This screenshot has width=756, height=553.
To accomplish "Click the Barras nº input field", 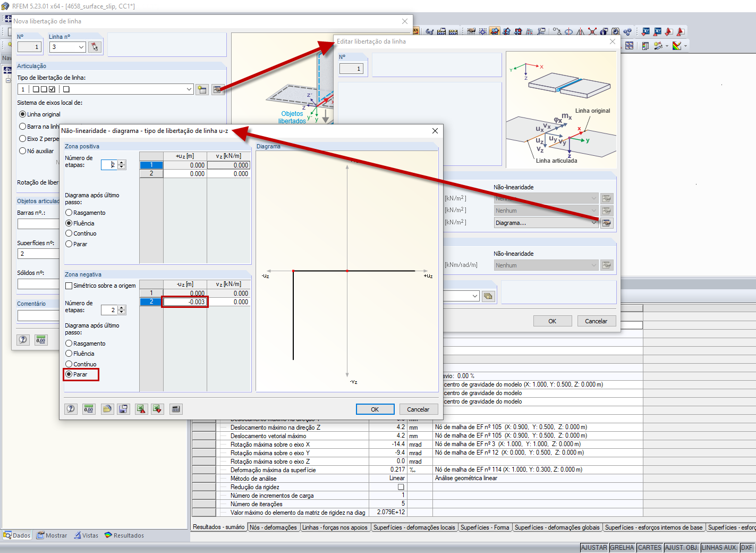I will (38, 223).
